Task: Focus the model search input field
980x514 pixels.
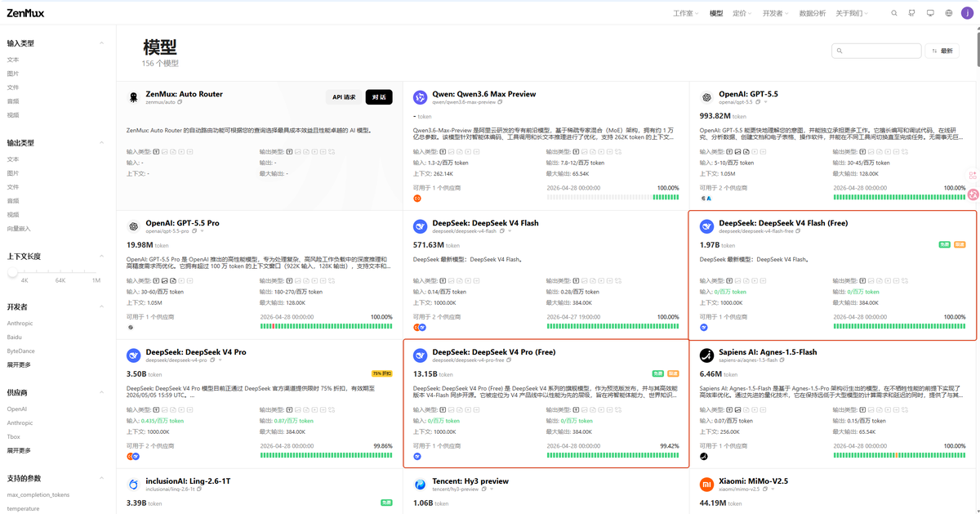Action: coord(876,51)
